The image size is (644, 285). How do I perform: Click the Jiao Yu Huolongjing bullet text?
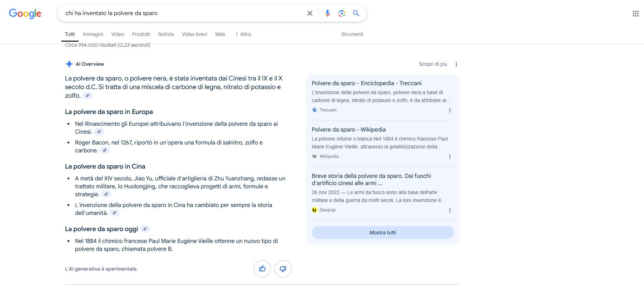point(180,186)
